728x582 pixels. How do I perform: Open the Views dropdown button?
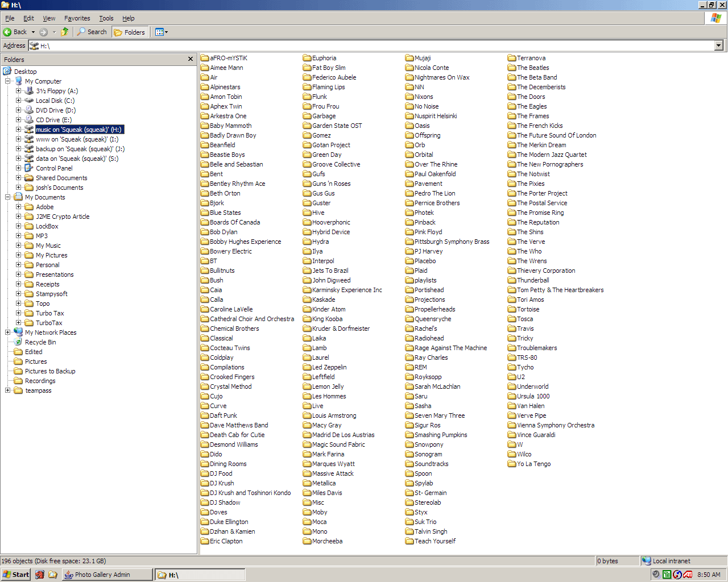[162, 32]
